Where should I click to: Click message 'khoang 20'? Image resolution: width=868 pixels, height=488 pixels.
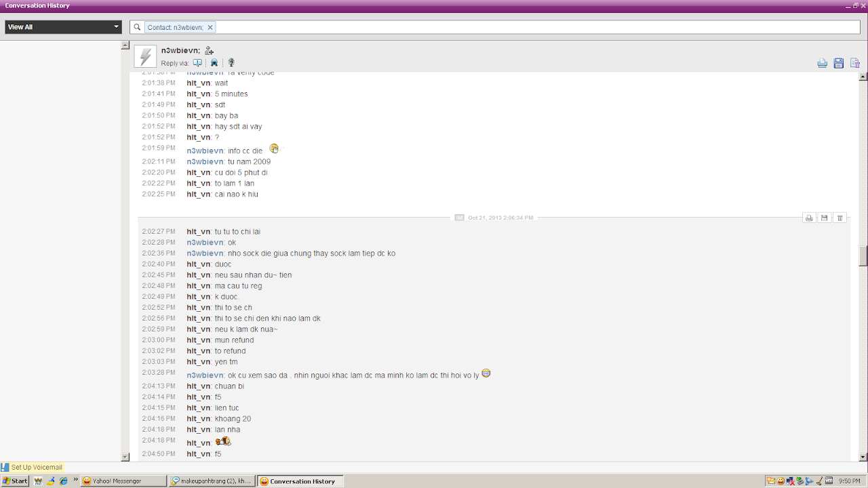pos(233,419)
